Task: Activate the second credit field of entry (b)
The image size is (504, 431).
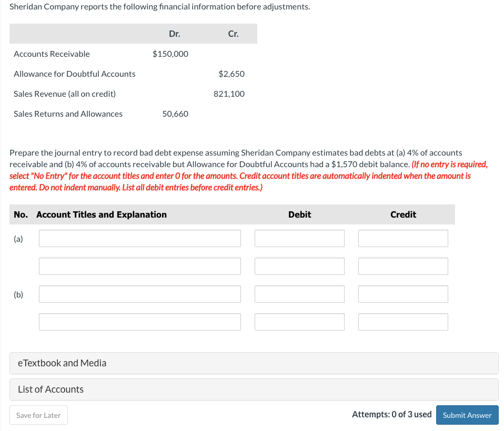Action: [x=403, y=322]
